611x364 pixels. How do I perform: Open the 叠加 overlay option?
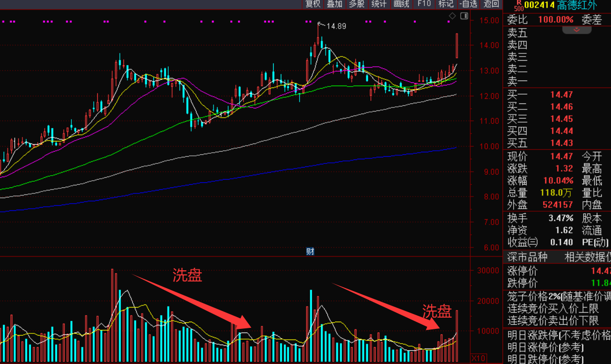point(334,4)
